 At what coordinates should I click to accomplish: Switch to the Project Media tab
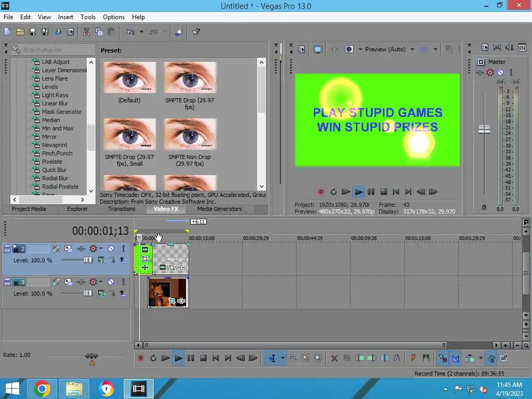[29, 209]
